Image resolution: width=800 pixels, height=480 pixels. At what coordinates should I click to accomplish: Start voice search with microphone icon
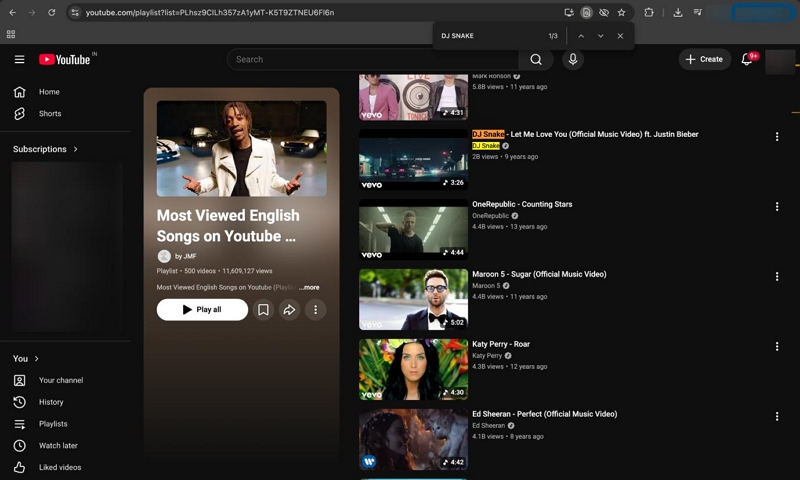pyautogui.click(x=573, y=59)
